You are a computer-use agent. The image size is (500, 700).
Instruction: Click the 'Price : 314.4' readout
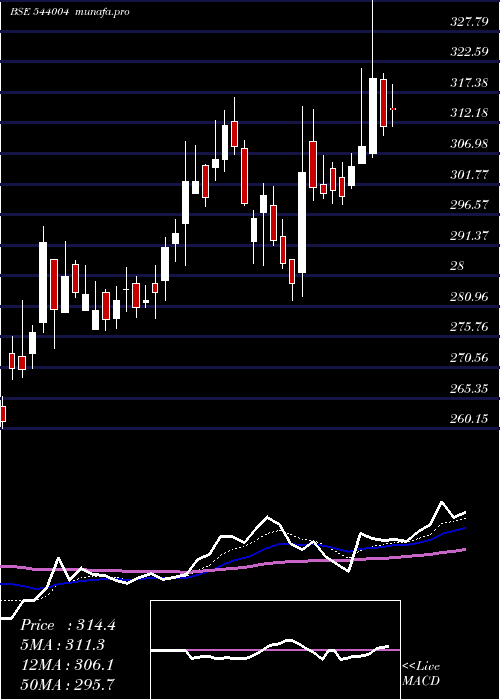tap(68, 625)
